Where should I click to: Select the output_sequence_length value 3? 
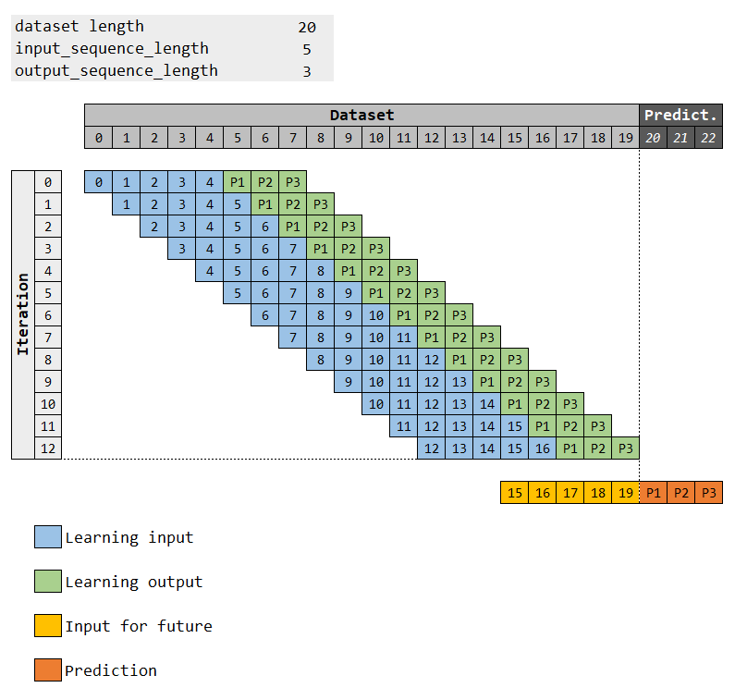[x=307, y=71]
